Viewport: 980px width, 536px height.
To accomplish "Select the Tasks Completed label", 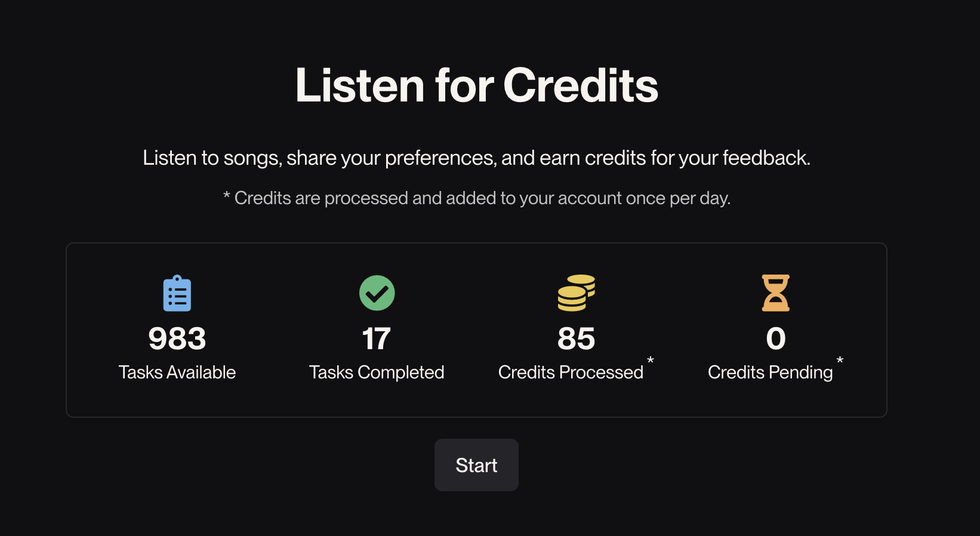I will (x=377, y=372).
